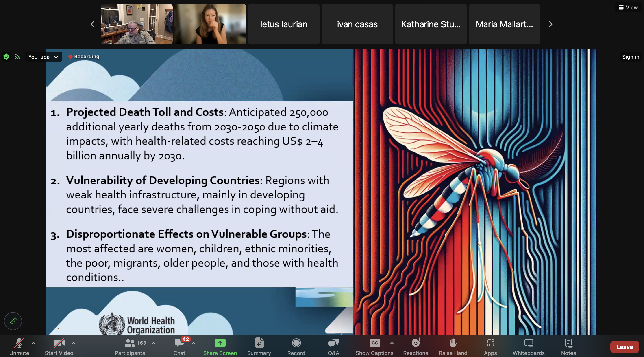Open Reactions menu

point(416,346)
